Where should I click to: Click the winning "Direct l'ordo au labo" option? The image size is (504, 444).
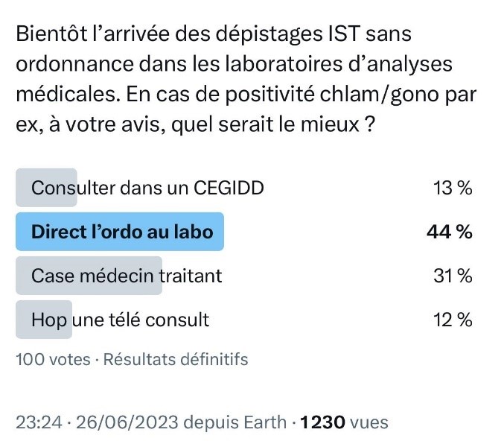[x=122, y=232]
